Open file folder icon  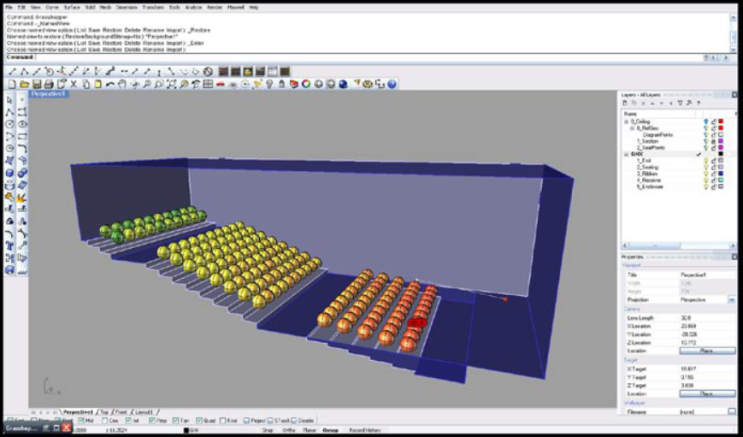click(x=25, y=84)
